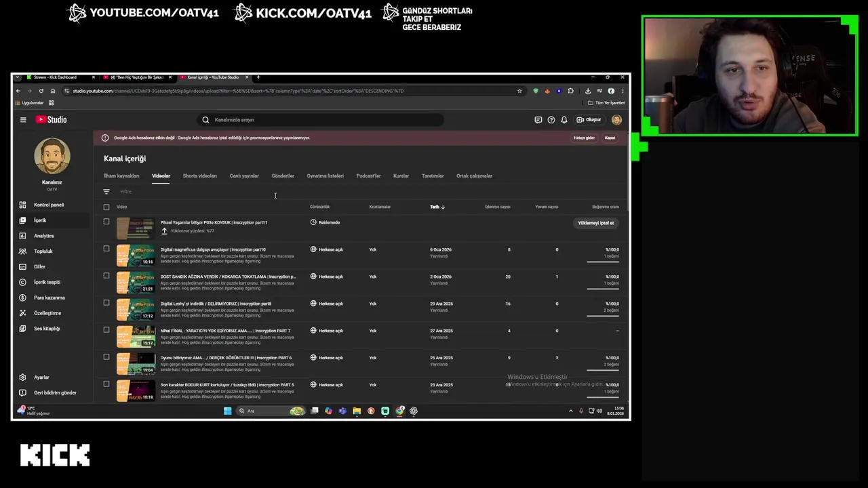Open File Explorer from taskbar
The height and width of the screenshot is (488, 868).
pyautogui.click(x=357, y=411)
